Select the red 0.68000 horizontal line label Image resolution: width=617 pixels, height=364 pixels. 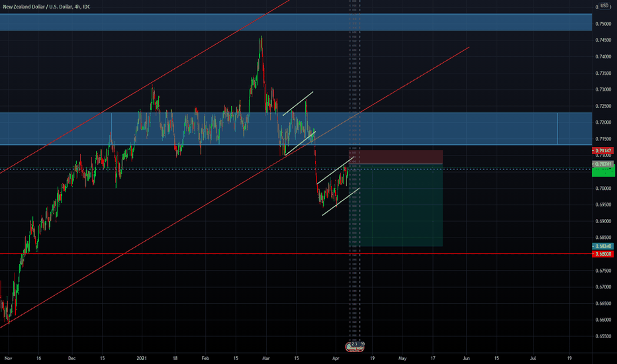click(602, 254)
